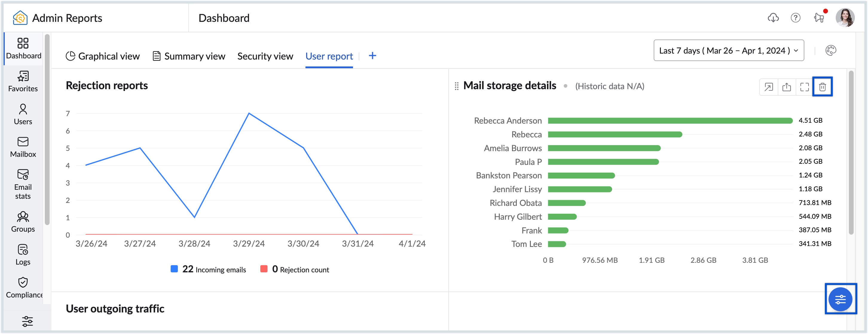Click the Amelia Burrows storage bar
This screenshot has width=868, height=334.
(x=604, y=148)
